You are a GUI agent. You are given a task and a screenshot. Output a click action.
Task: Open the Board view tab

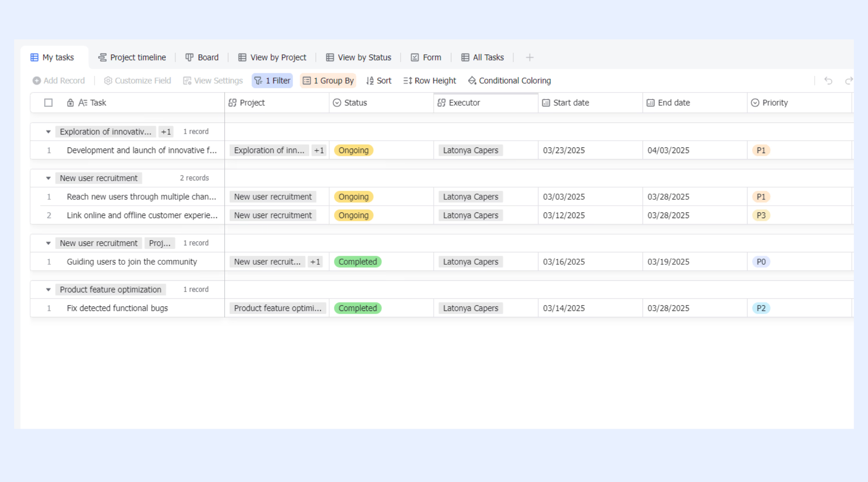pyautogui.click(x=202, y=57)
